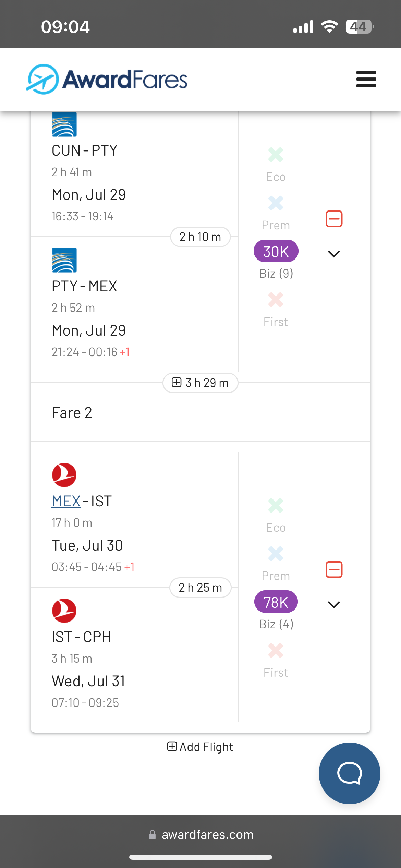Click the MEX airport link
401x868 pixels.
[66, 501]
